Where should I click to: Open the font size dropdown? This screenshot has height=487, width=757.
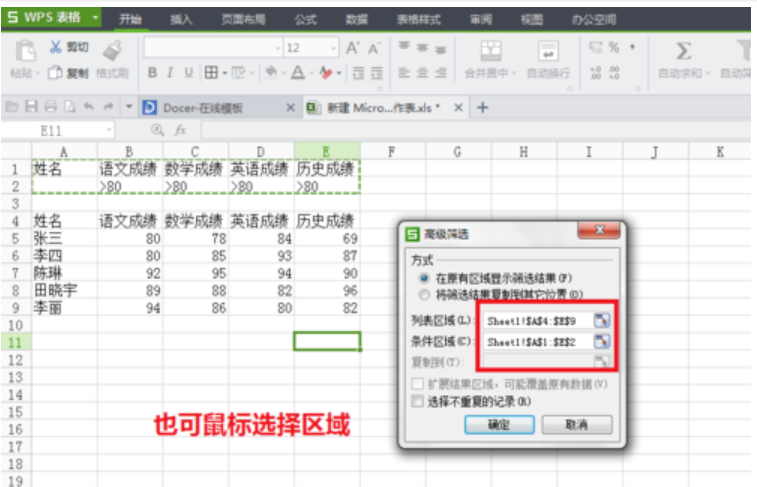click(x=334, y=48)
